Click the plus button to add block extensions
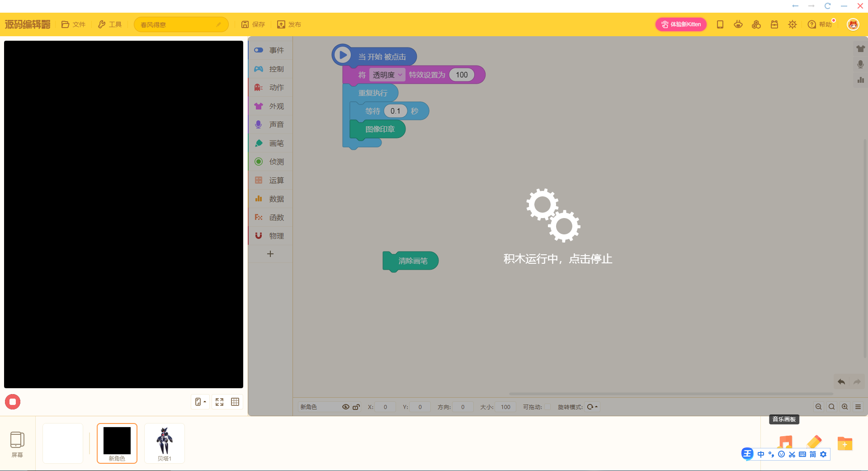This screenshot has width=868, height=471. pyautogui.click(x=270, y=254)
